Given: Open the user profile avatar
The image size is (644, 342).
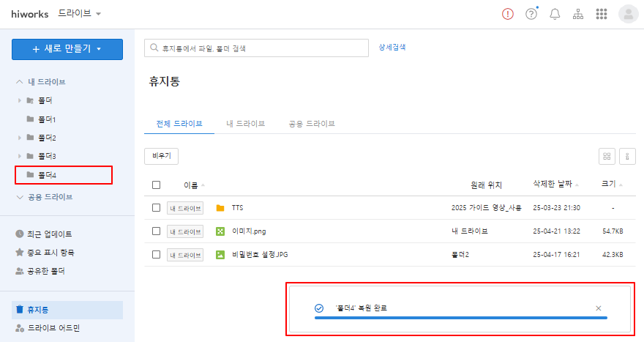Looking at the screenshot, I should [628, 14].
